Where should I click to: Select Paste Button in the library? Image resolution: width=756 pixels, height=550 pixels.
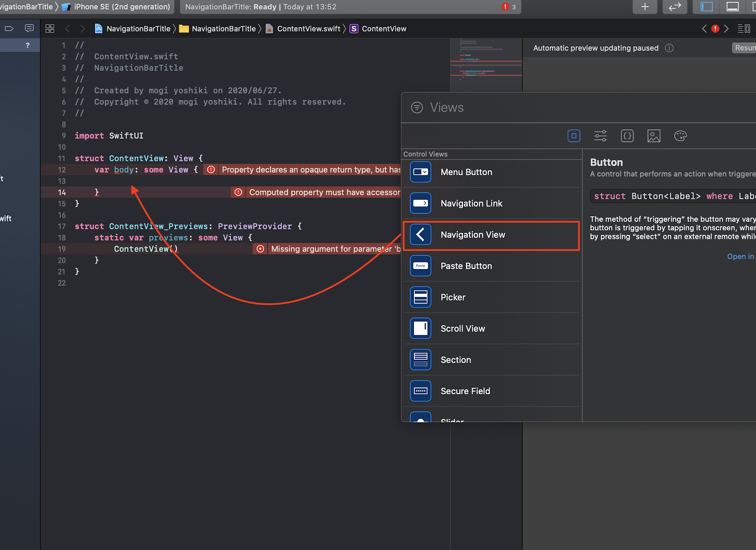[491, 266]
